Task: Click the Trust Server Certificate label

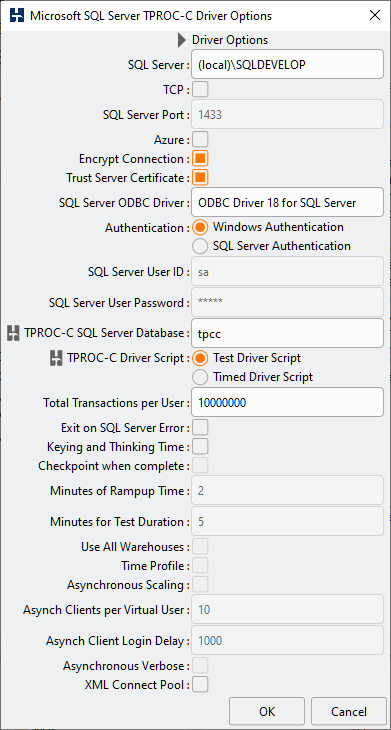Action: coord(128,178)
